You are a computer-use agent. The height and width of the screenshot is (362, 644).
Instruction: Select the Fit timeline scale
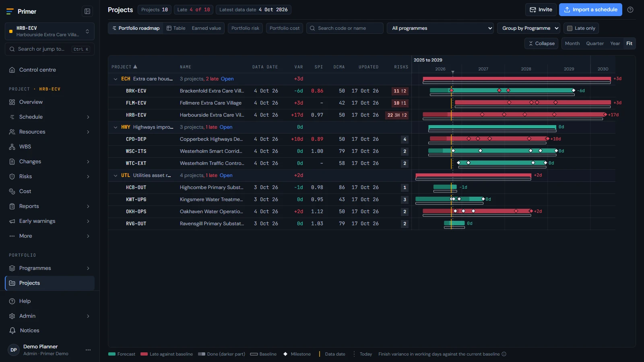(630, 43)
